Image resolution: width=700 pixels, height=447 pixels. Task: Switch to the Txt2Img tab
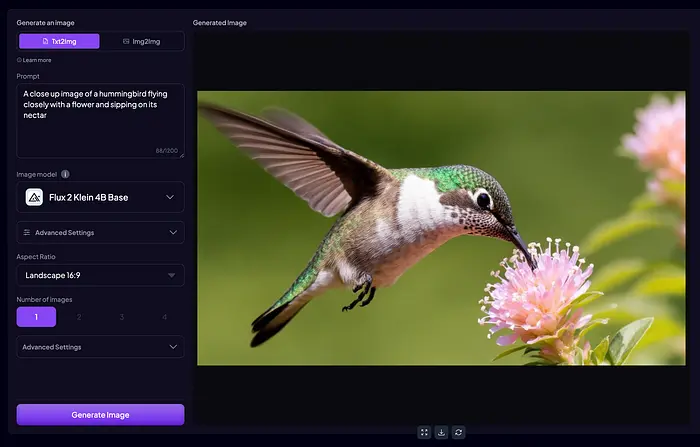[59, 41]
